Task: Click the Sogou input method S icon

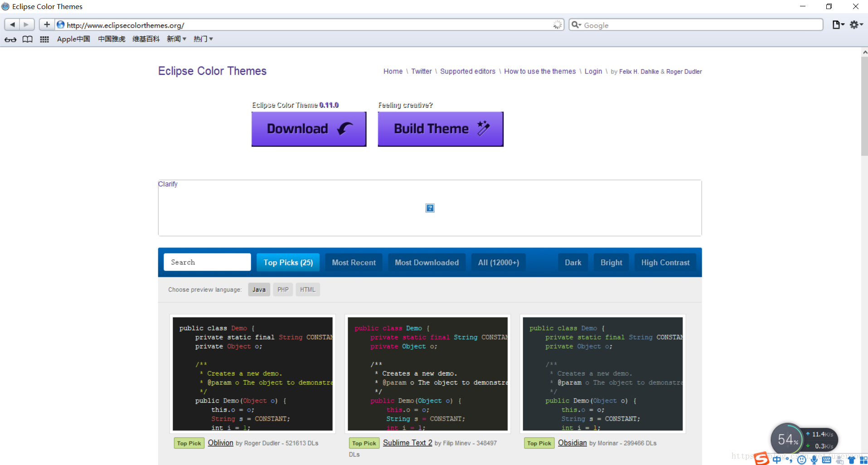Action: point(761,459)
